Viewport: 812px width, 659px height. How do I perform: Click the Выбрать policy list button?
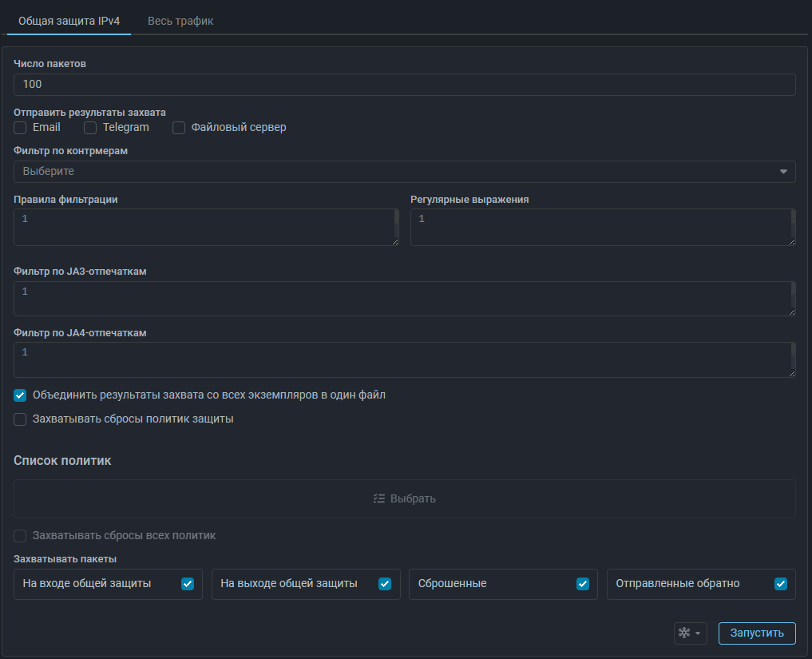coord(405,498)
